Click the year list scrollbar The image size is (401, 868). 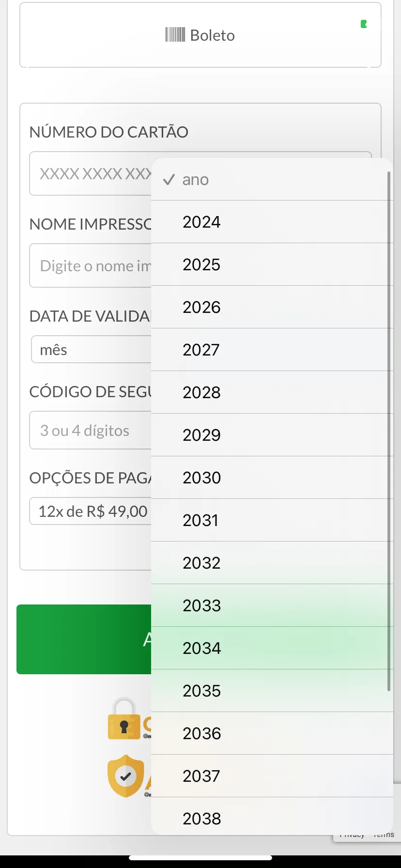[389, 431]
